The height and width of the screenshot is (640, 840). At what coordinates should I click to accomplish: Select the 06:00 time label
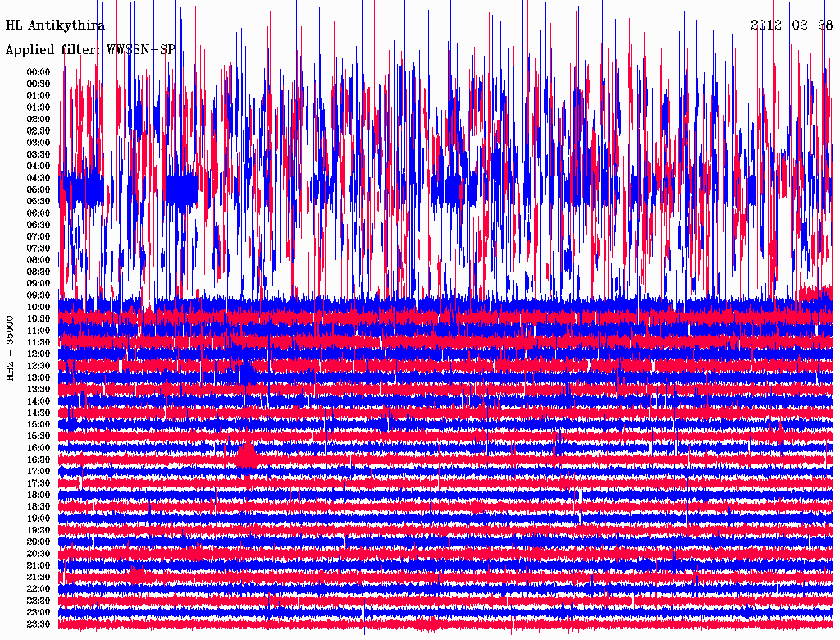(x=39, y=213)
